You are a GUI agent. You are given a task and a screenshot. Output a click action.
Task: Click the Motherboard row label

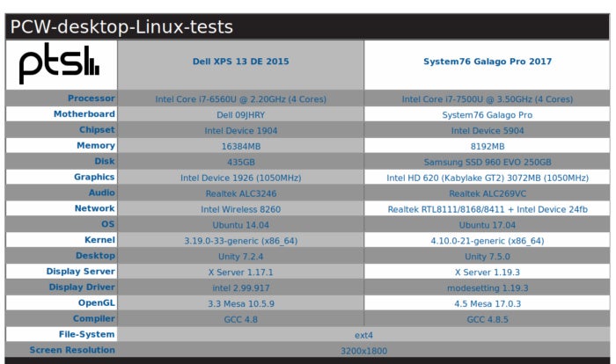click(x=84, y=114)
